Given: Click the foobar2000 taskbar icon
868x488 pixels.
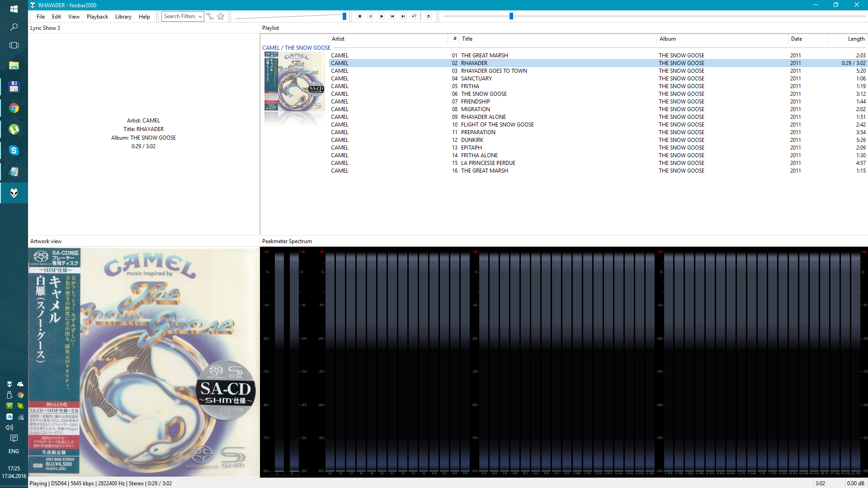Looking at the screenshot, I should tap(14, 193).
